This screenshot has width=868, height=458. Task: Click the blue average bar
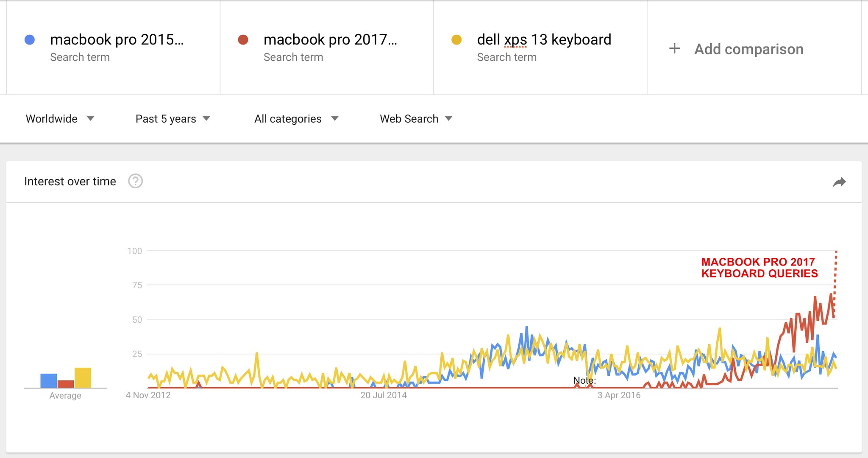(49, 380)
